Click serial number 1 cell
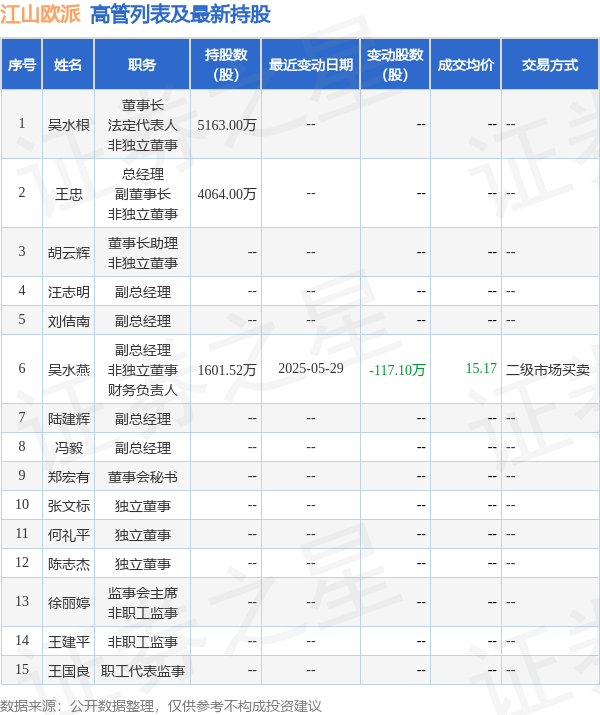 pos(21,124)
